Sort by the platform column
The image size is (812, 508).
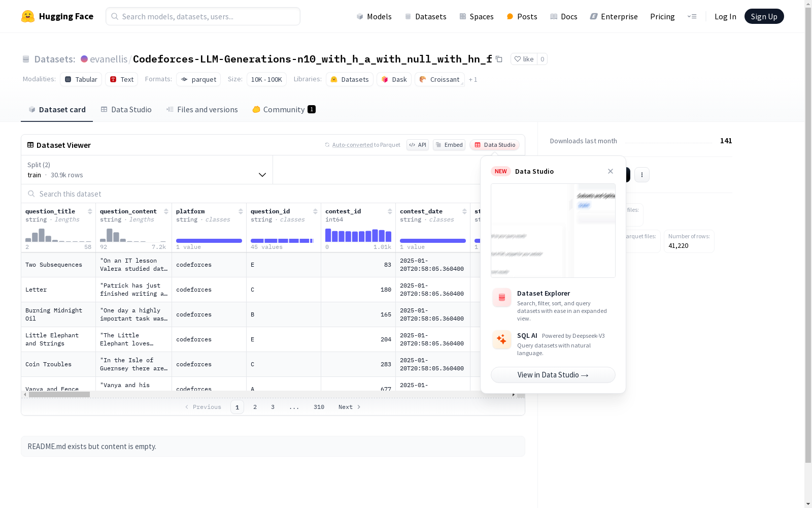(x=241, y=211)
